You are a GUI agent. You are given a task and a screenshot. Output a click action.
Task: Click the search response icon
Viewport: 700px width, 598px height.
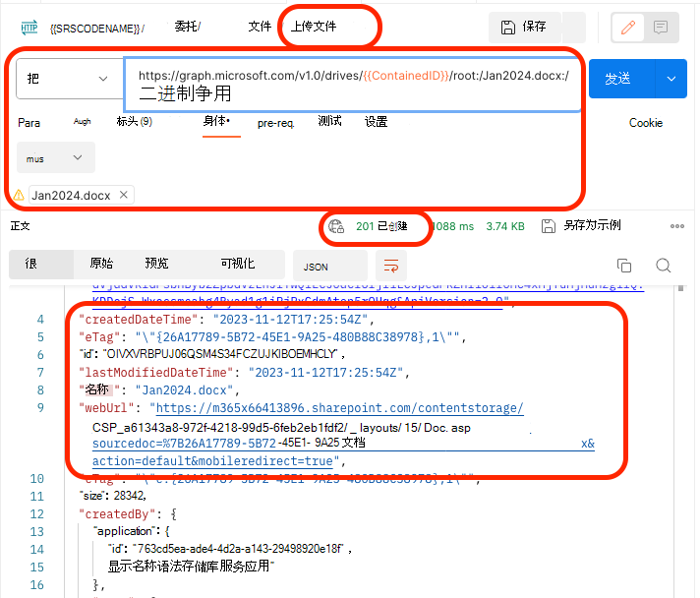(664, 266)
